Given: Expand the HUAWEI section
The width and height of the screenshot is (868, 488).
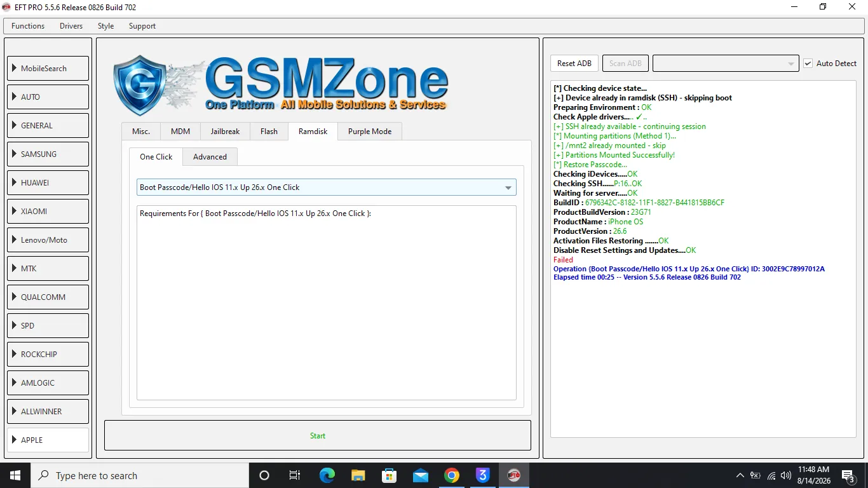Looking at the screenshot, I should [x=48, y=182].
